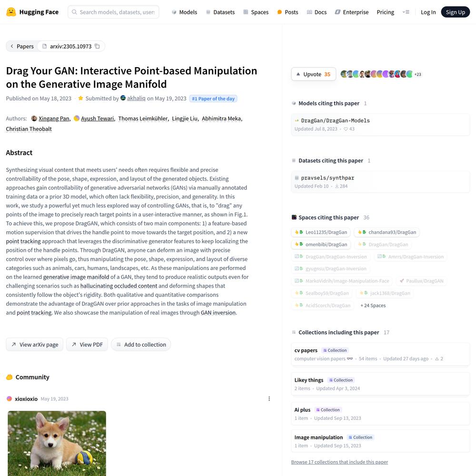Browse 17 collections including this paper

coord(339,462)
